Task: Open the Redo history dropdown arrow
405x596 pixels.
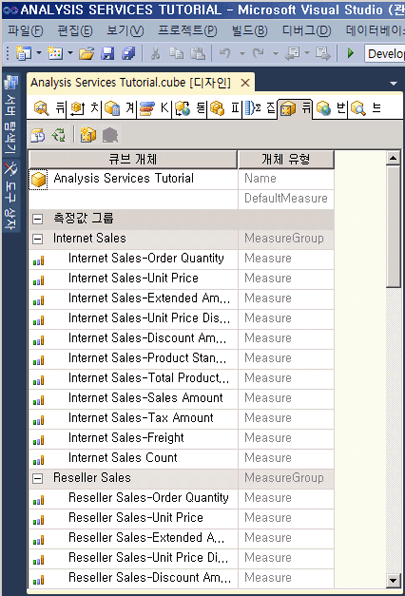Action: pyautogui.click(x=275, y=54)
